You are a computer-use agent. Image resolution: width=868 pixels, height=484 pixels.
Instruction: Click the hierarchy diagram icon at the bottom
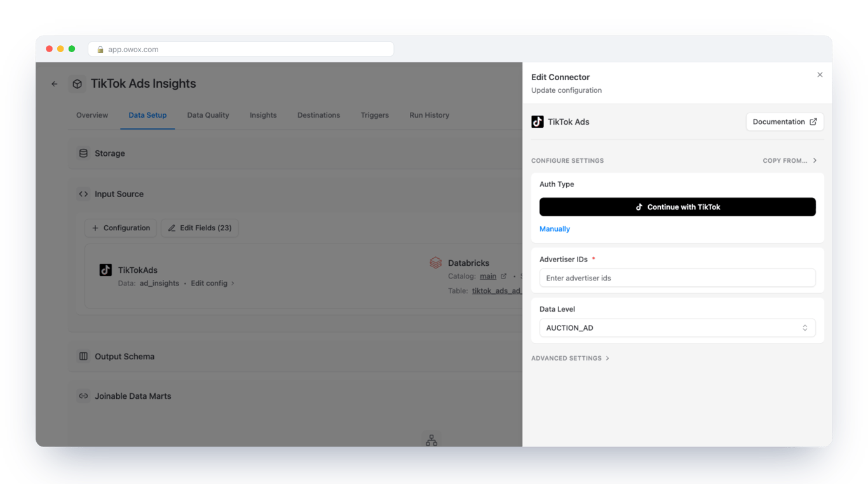click(x=431, y=439)
